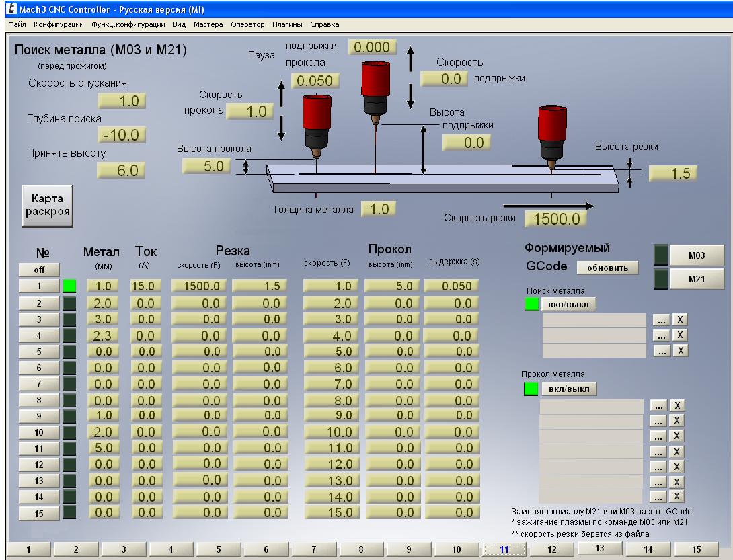Switch to bottom screen tab 1

[28, 549]
